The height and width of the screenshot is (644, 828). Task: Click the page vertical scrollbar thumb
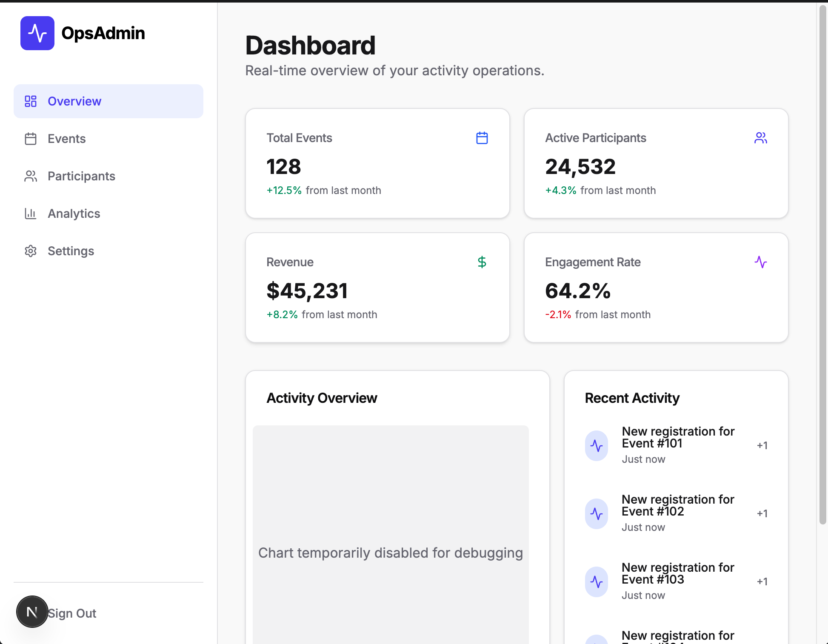coord(822,264)
